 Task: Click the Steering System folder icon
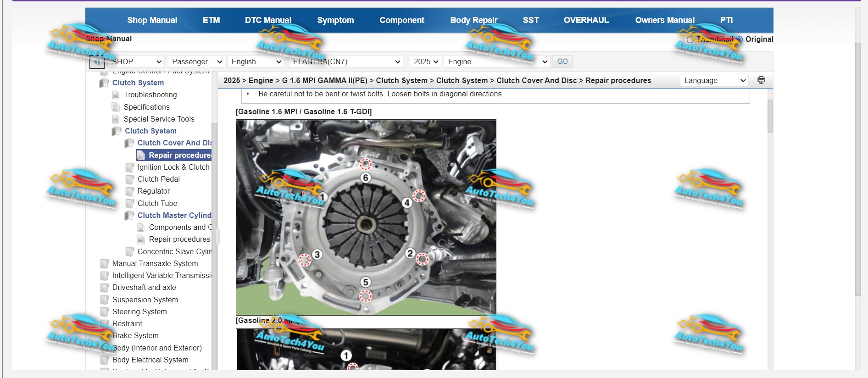click(105, 312)
